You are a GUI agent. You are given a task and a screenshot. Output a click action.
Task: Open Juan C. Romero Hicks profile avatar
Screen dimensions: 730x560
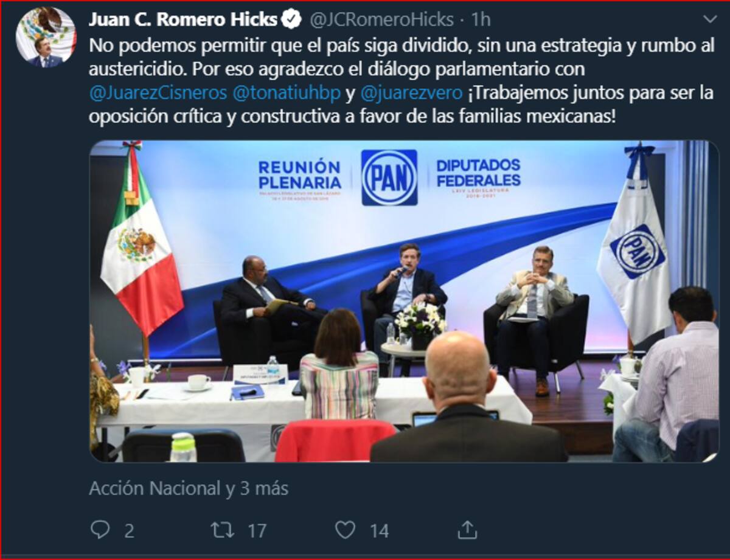click(46, 38)
